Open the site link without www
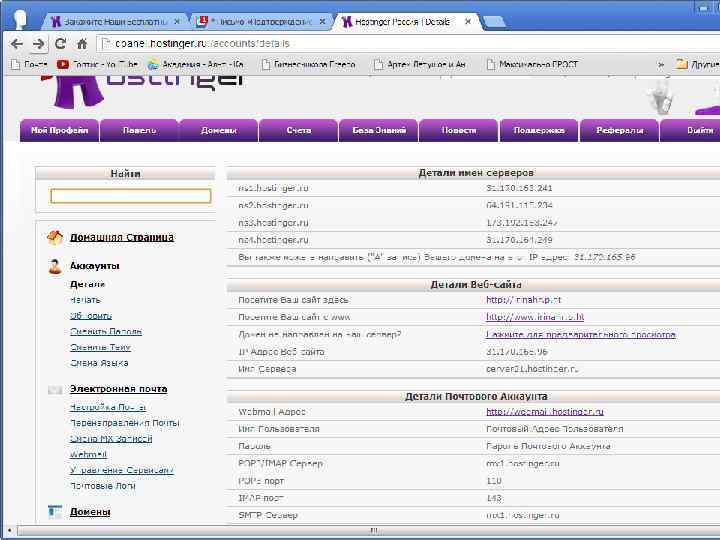Viewport: 720px width, 540px height. click(x=523, y=300)
